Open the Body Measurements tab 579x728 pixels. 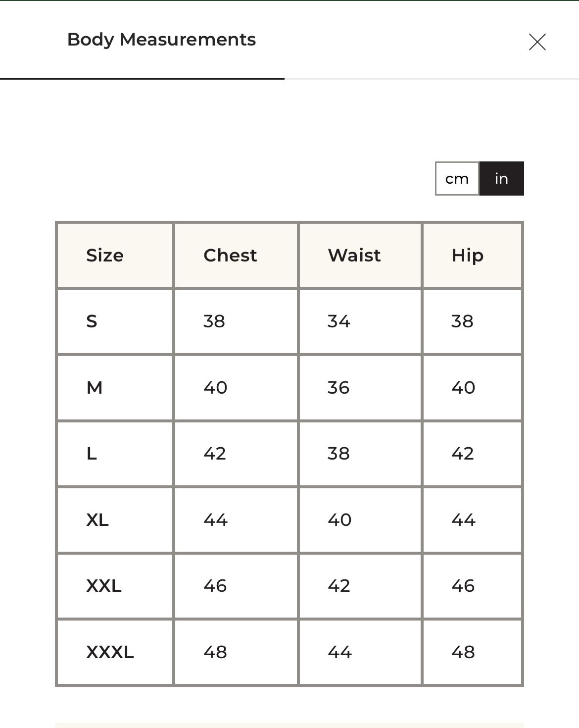point(161,40)
